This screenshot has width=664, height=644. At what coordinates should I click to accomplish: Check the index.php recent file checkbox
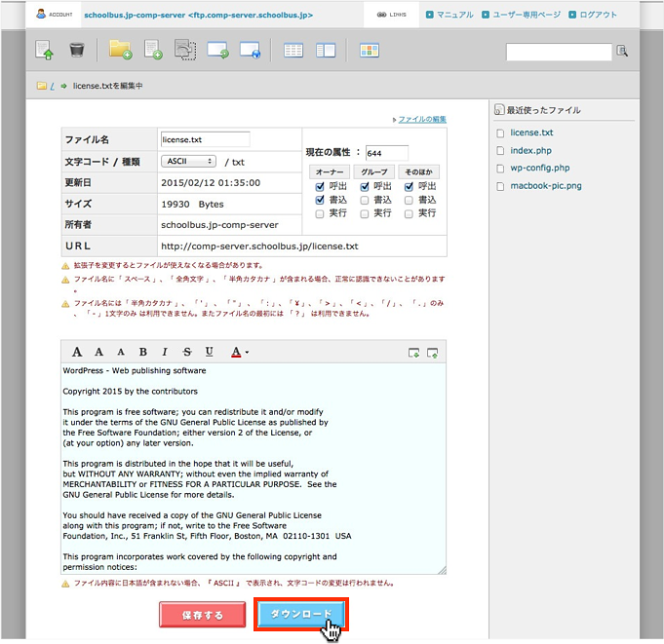[x=500, y=151]
